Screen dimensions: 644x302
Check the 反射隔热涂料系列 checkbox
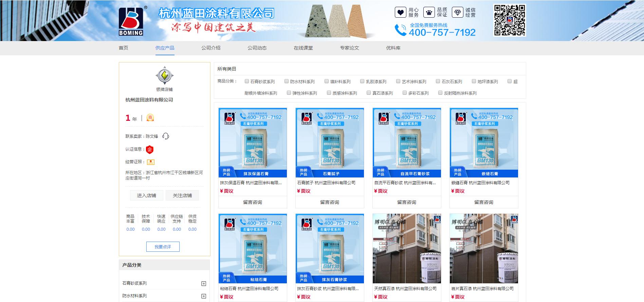tap(440, 93)
